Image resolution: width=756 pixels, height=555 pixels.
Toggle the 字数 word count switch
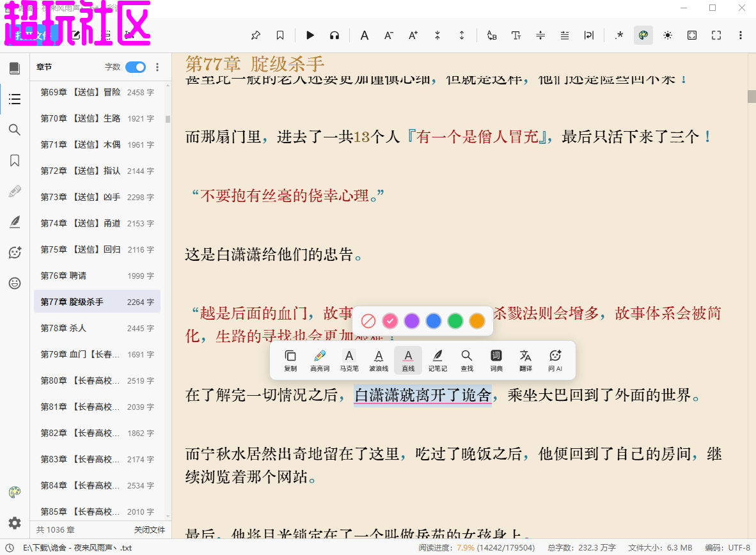pyautogui.click(x=136, y=67)
